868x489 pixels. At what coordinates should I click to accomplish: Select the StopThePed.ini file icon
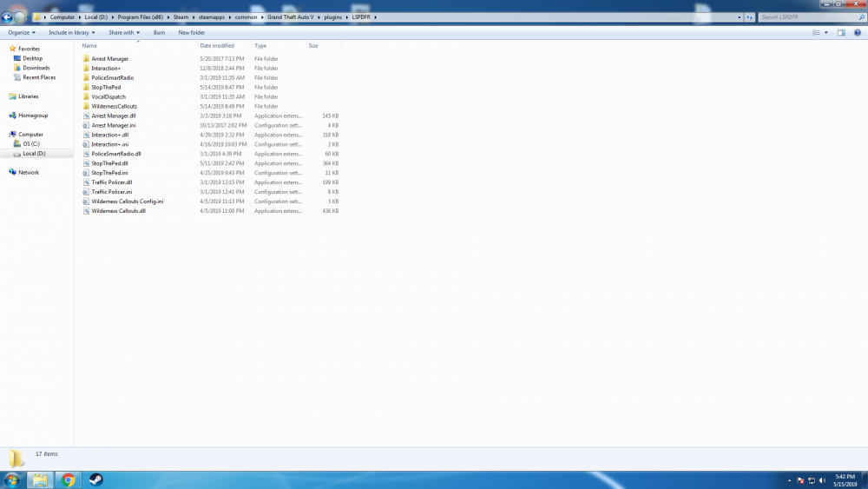(x=86, y=173)
